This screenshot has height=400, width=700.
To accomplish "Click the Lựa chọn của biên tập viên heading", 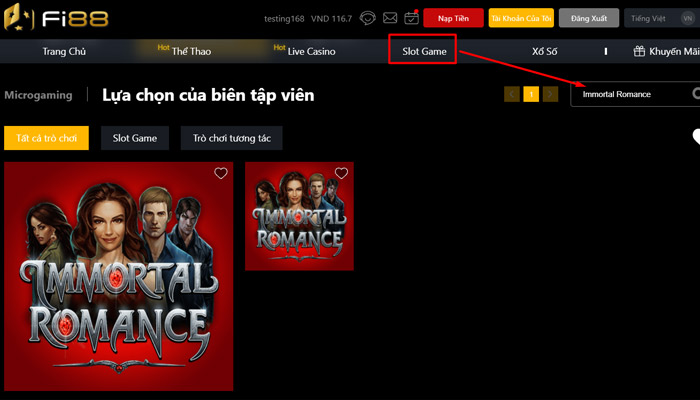I will [x=208, y=95].
